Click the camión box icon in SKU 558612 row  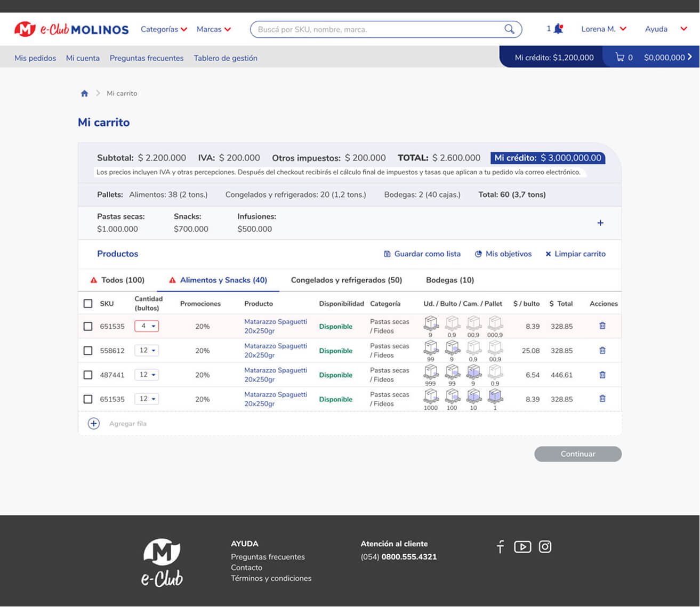click(473, 347)
